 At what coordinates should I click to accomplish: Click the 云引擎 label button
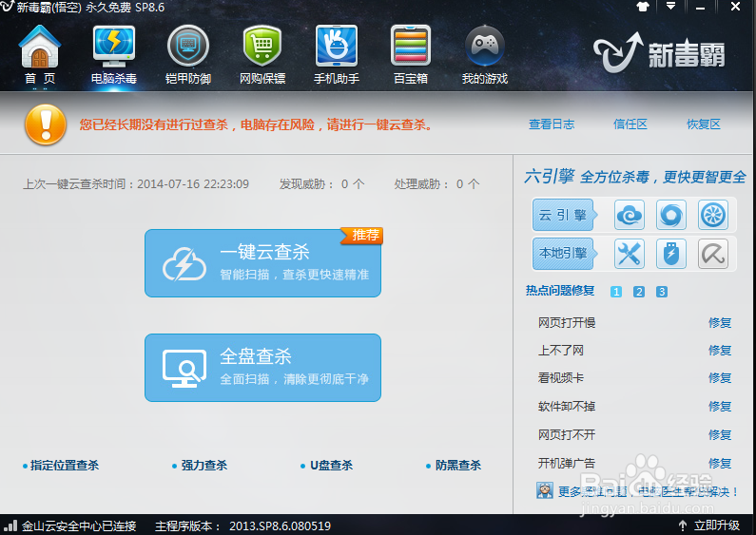[563, 215]
